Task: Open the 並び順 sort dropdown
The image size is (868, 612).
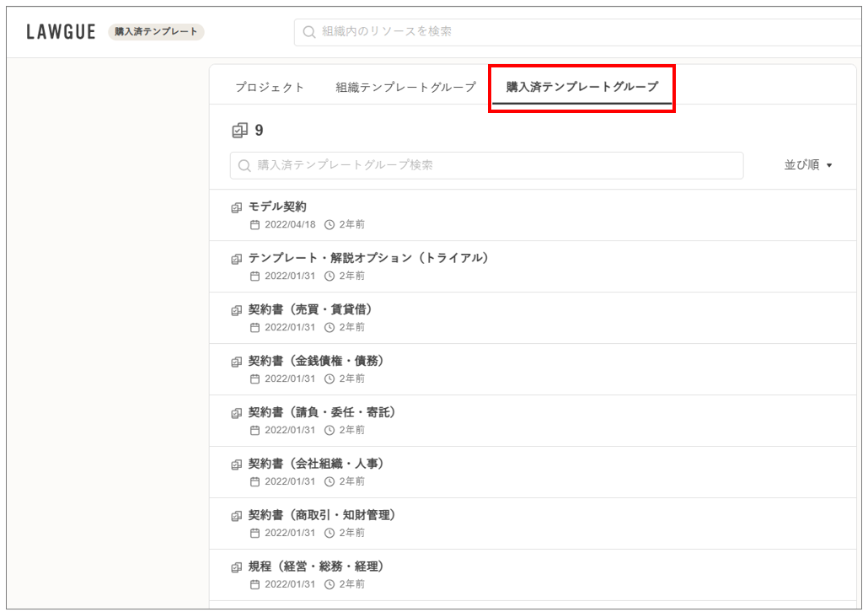Action: pos(807,165)
